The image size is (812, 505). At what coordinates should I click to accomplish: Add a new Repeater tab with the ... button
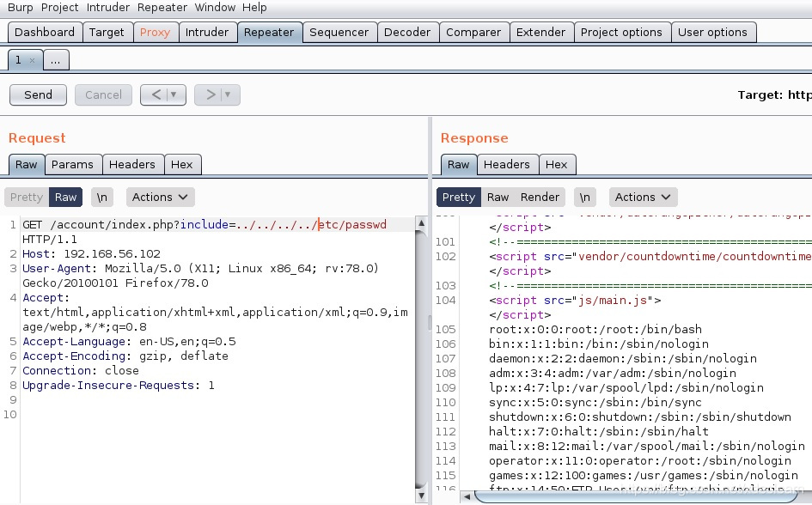[x=55, y=60]
